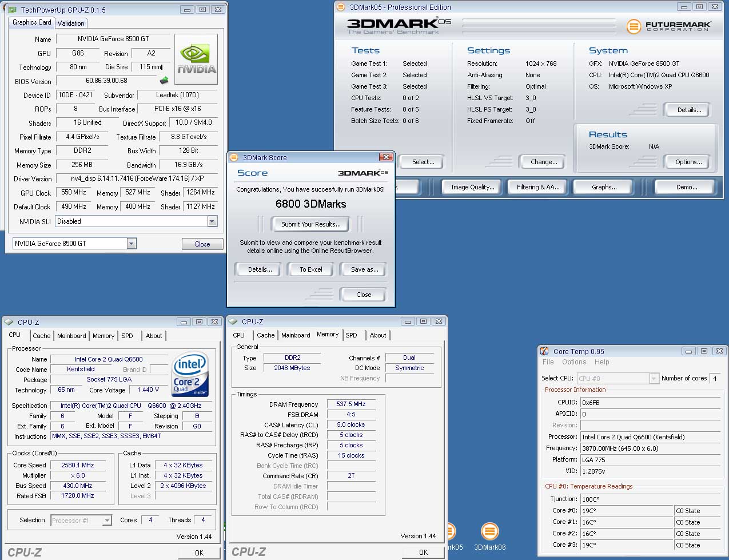Click the GPU Clock value 550 MHz
Screen dimensions: 729x560
tap(74, 192)
